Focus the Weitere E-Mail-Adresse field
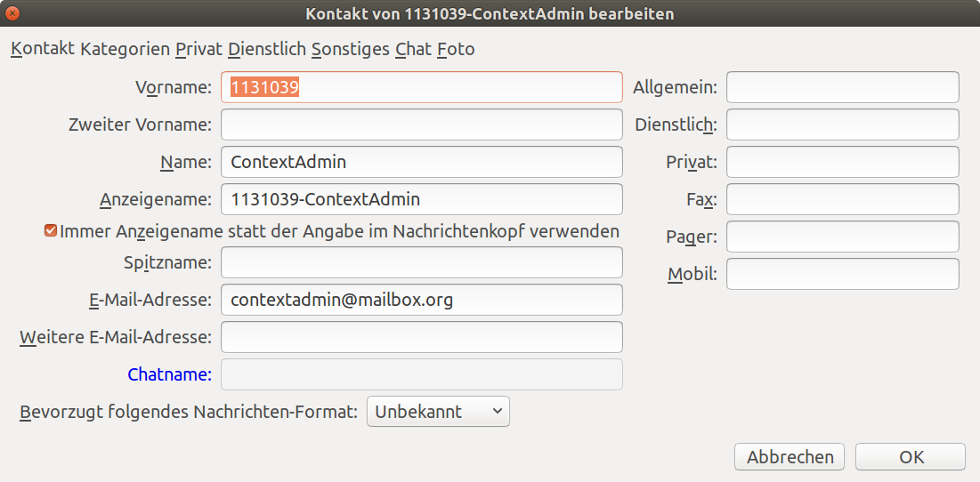The height and width of the screenshot is (482, 980). (421, 337)
